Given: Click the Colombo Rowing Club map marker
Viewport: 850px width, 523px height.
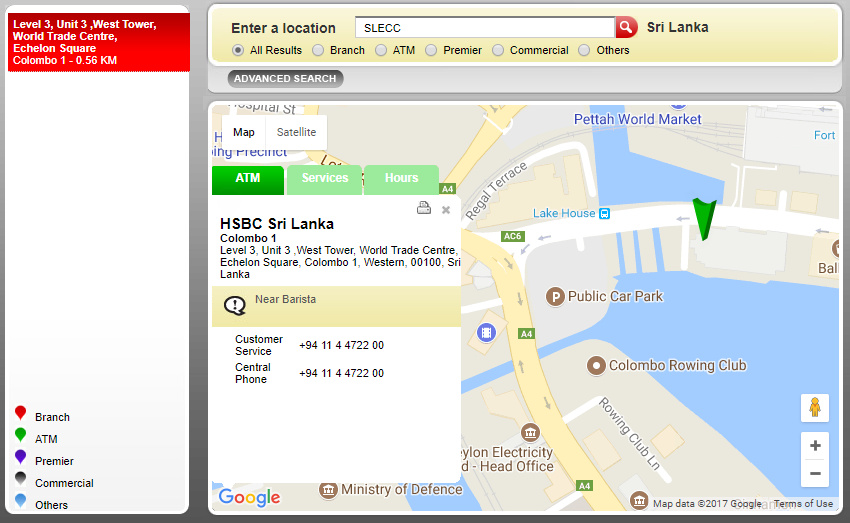Looking at the screenshot, I should click(x=596, y=366).
